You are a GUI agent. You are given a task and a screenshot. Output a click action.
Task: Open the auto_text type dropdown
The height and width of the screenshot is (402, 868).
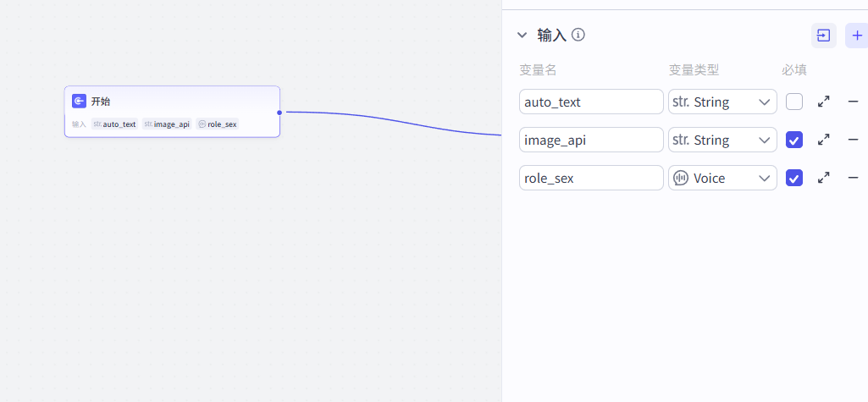point(721,102)
